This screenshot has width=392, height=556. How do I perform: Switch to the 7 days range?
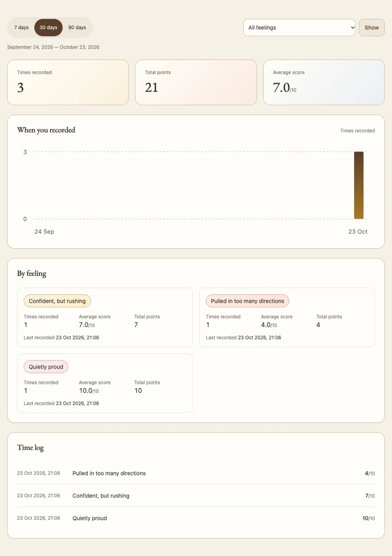[x=21, y=27]
